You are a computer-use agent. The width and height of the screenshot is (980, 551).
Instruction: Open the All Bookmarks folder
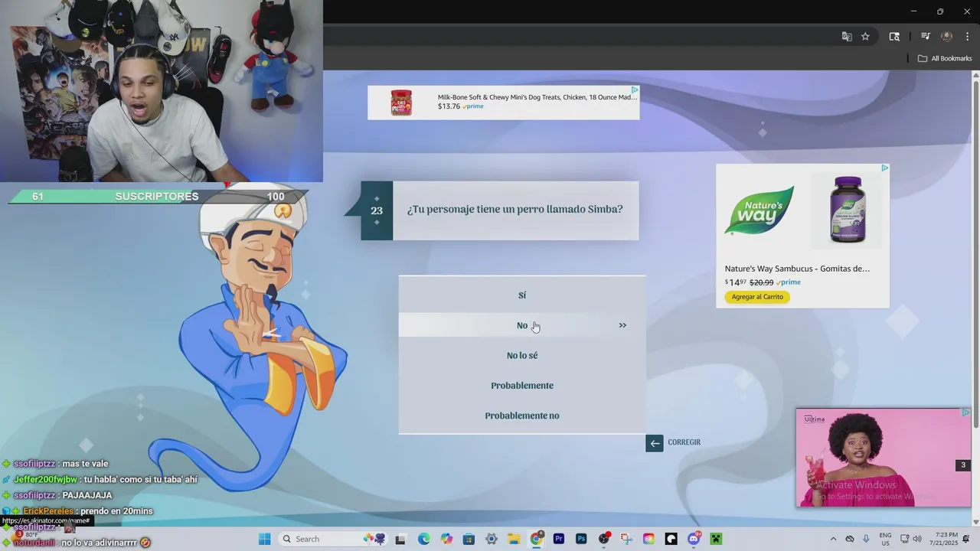[x=944, y=58]
